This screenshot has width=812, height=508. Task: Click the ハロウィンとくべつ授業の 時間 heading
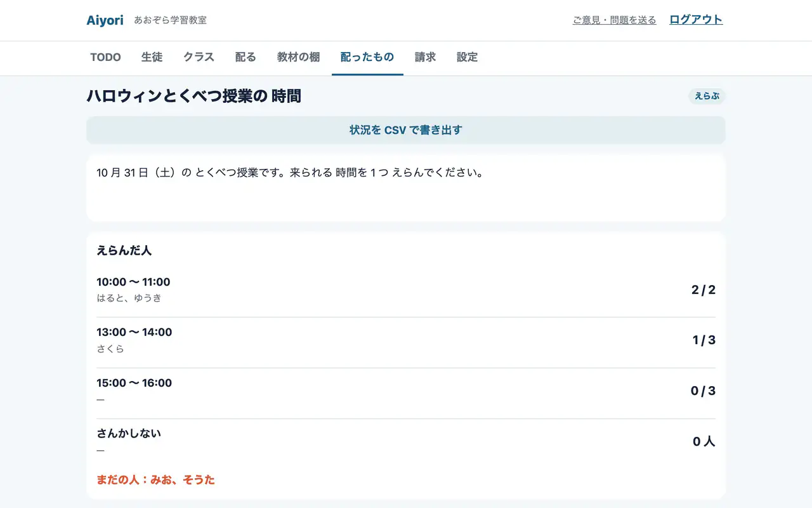(194, 96)
